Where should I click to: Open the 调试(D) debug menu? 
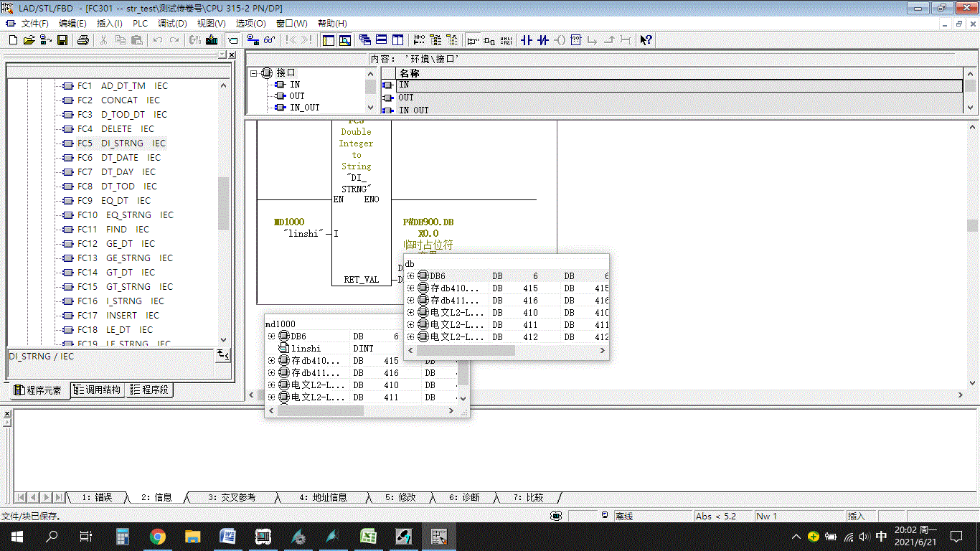[x=172, y=24]
